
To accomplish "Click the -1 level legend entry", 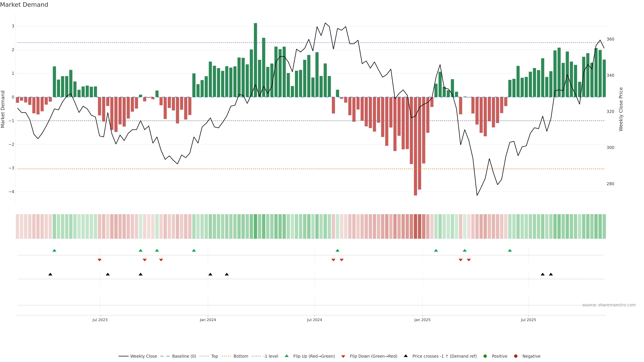I will [271, 356].
